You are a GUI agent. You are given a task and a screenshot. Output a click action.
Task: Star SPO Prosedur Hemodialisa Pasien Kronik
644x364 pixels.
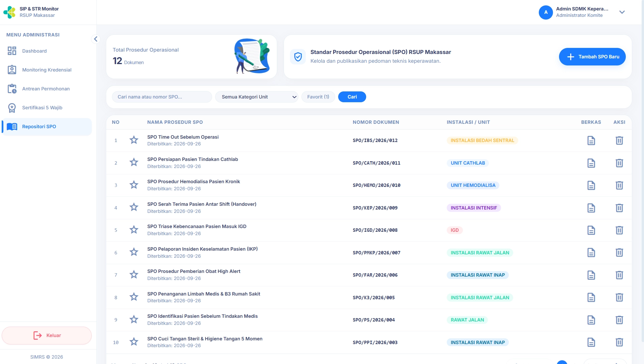pyautogui.click(x=134, y=185)
